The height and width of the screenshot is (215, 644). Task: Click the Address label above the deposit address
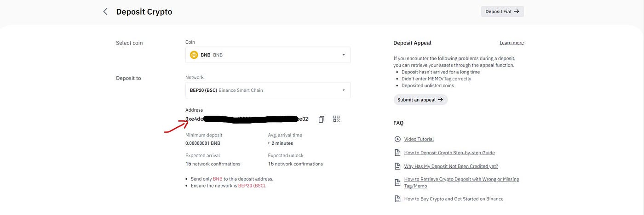(194, 110)
